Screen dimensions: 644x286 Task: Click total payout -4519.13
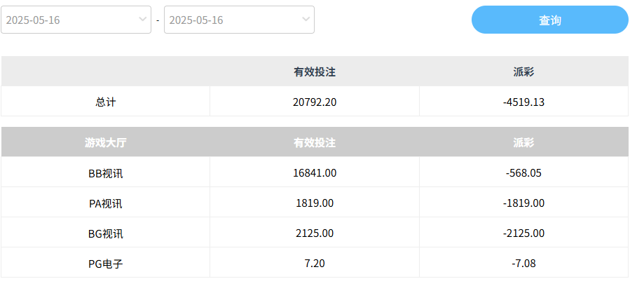point(523,102)
